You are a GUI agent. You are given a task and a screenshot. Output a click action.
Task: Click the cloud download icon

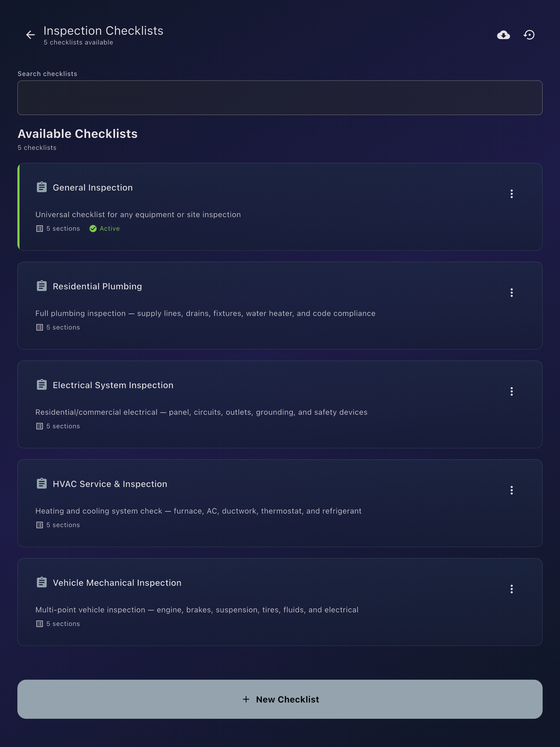point(503,35)
